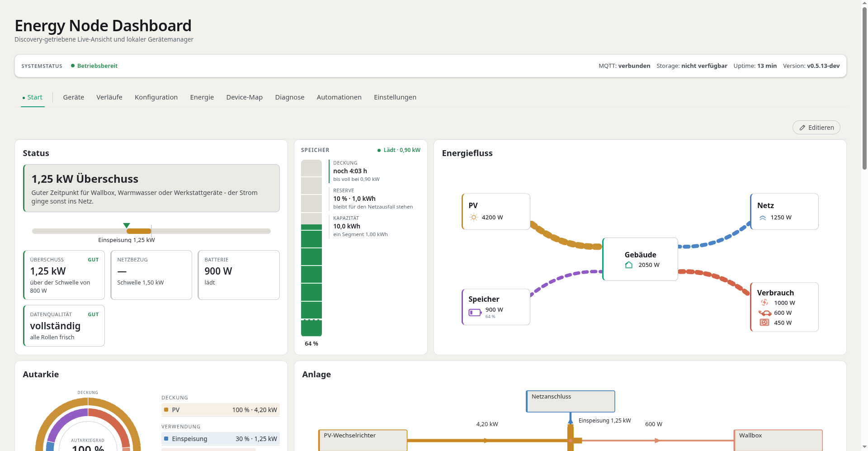Select the Energie tab

(x=202, y=97)
